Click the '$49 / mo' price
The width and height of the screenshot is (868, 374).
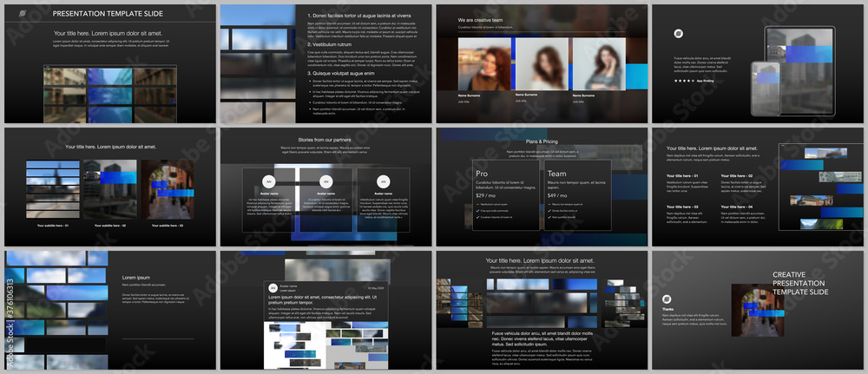556,195
